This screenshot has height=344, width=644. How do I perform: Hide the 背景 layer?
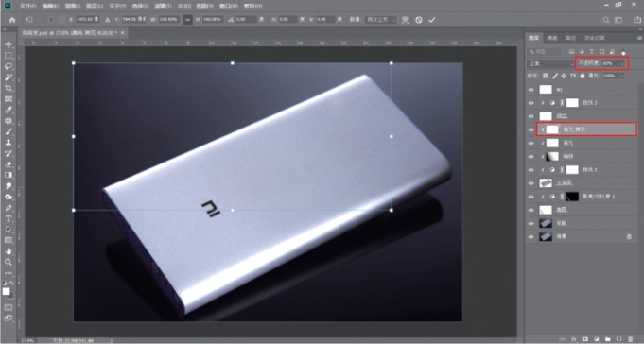tap(531, 237)
